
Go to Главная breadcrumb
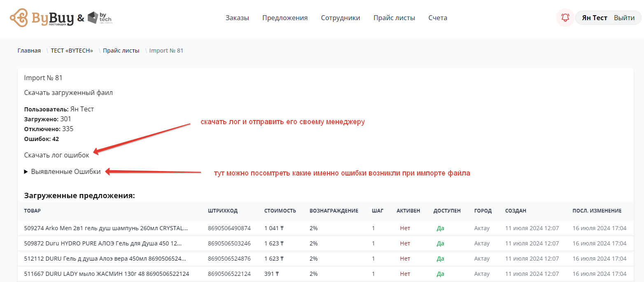pyautogui.click(x=29, y=51)
